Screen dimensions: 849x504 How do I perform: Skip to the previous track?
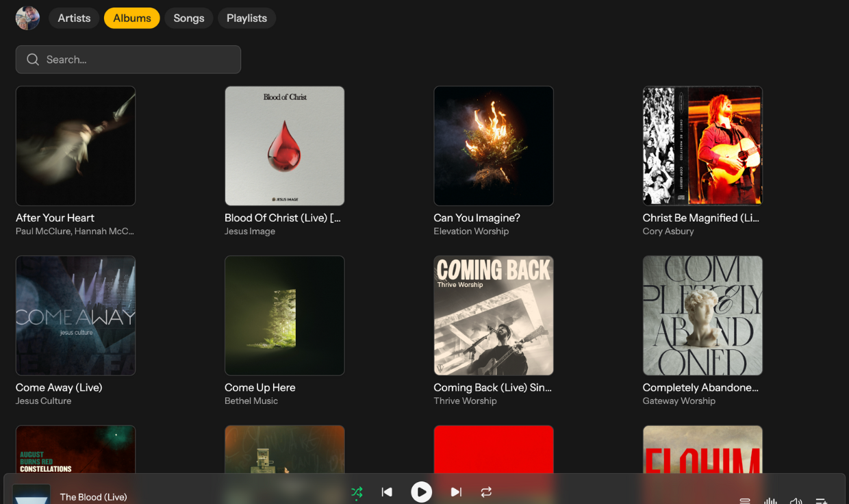387,492
